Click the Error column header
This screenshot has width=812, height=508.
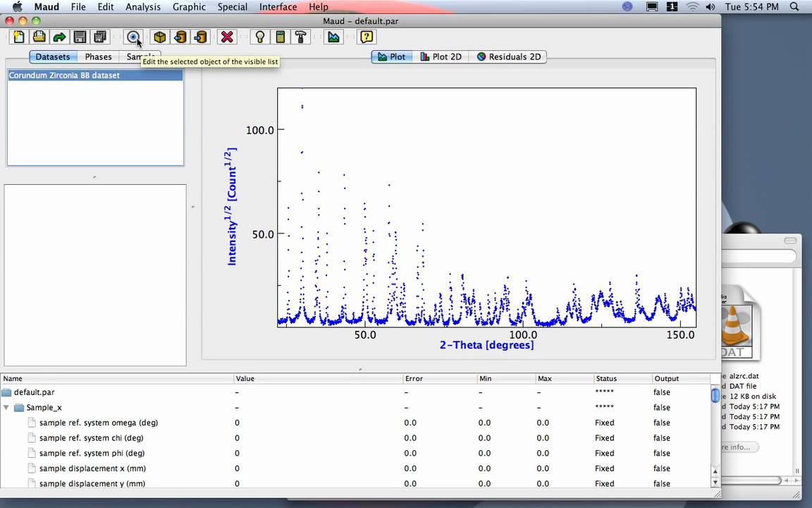(x=440, y=378)
